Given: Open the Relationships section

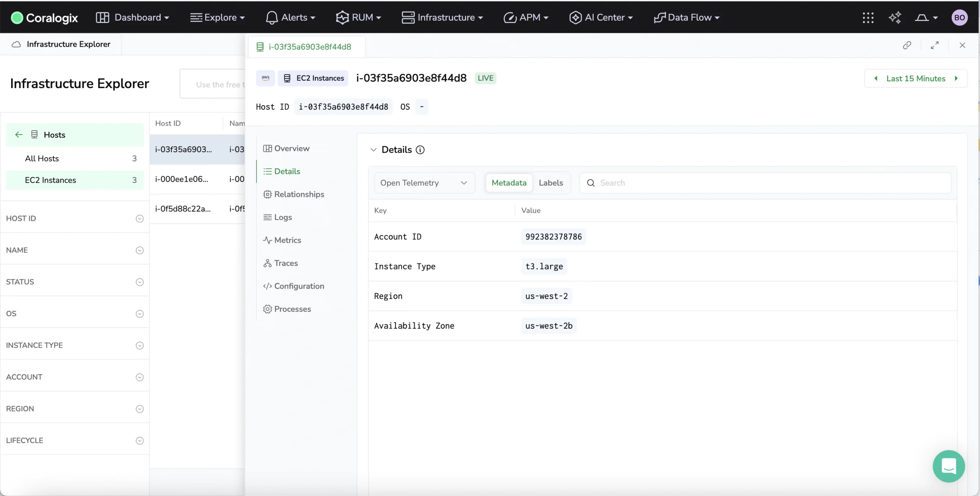Looking at the screenshot, I should tap(294, 194).
